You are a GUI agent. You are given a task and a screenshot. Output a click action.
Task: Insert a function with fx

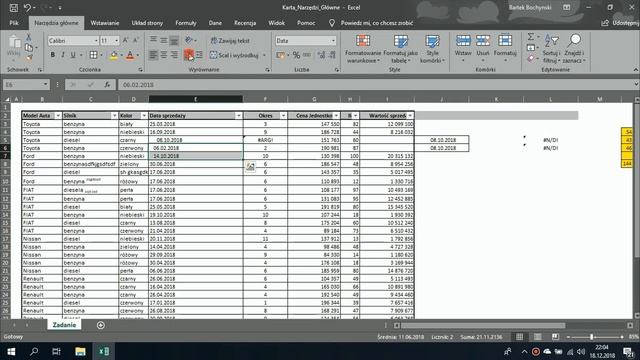tap(107, 84)
